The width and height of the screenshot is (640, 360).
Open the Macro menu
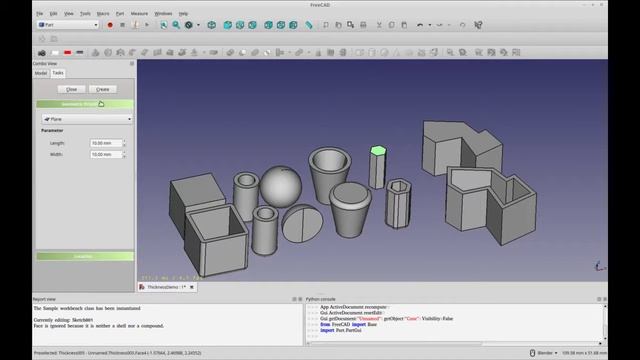tap(103, 13)
